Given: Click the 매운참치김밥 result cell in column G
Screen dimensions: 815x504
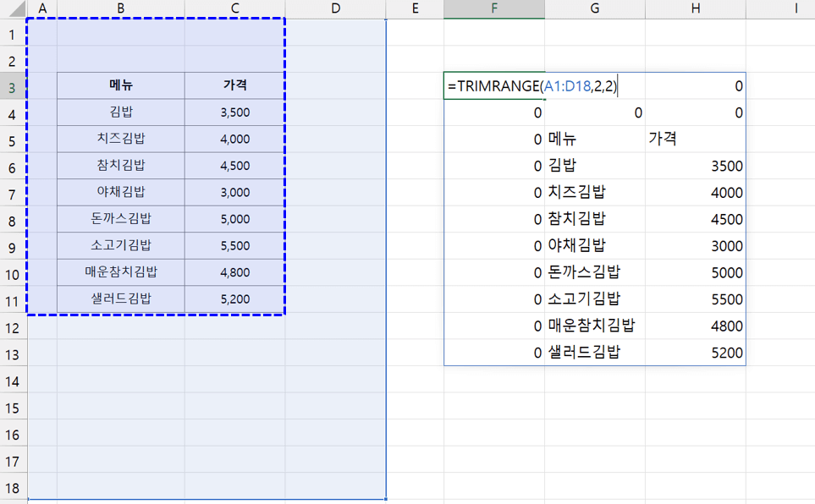Looking at the screenshot, I should point(595,326).
